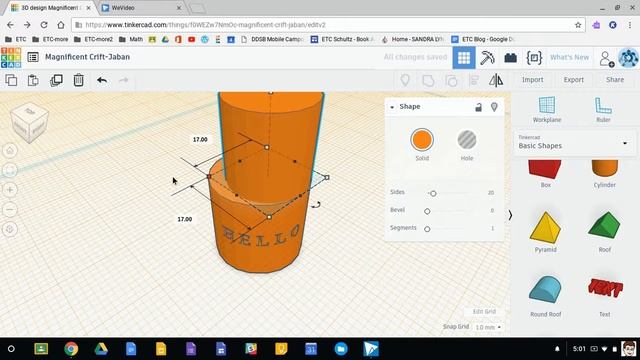Click the Duplicate tool icon
640x360 pixels.
point(56,80)
